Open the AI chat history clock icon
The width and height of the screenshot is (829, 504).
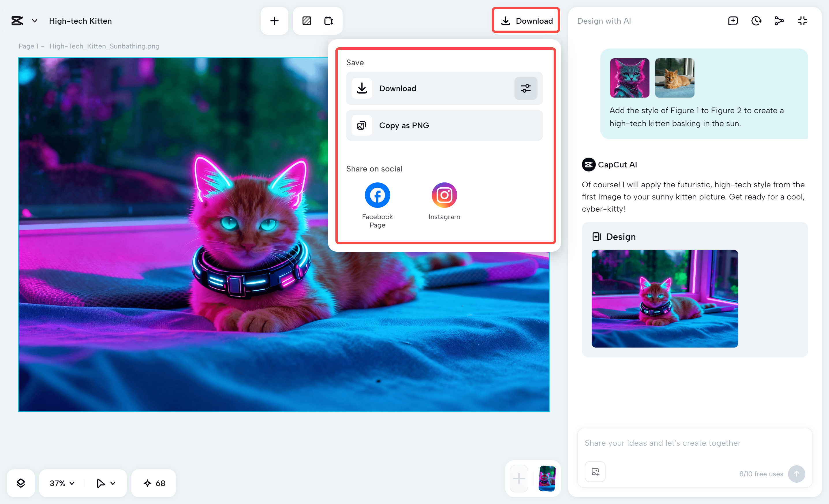pos(756,21)
